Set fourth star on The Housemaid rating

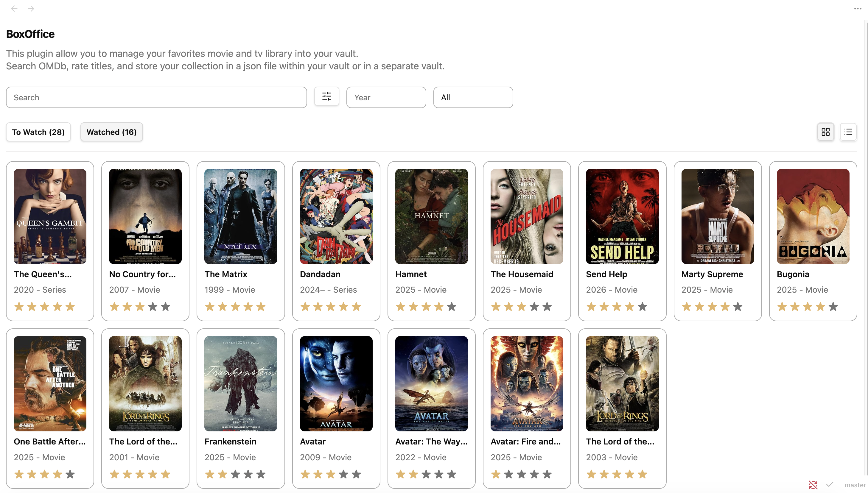[534, 307]
